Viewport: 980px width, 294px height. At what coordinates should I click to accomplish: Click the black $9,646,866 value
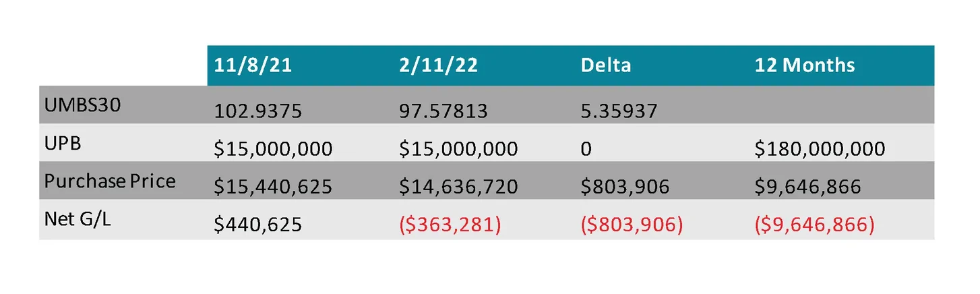(807, 187)
